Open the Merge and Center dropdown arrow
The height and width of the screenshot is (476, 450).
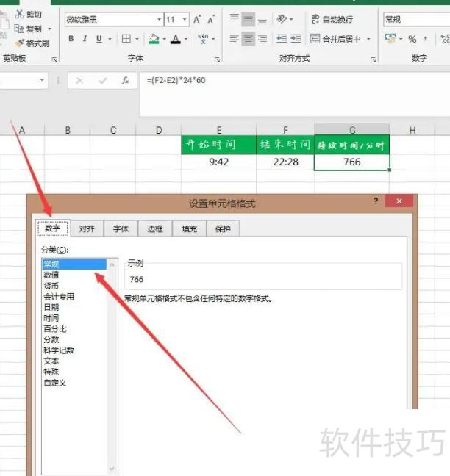tap(368, 39)
